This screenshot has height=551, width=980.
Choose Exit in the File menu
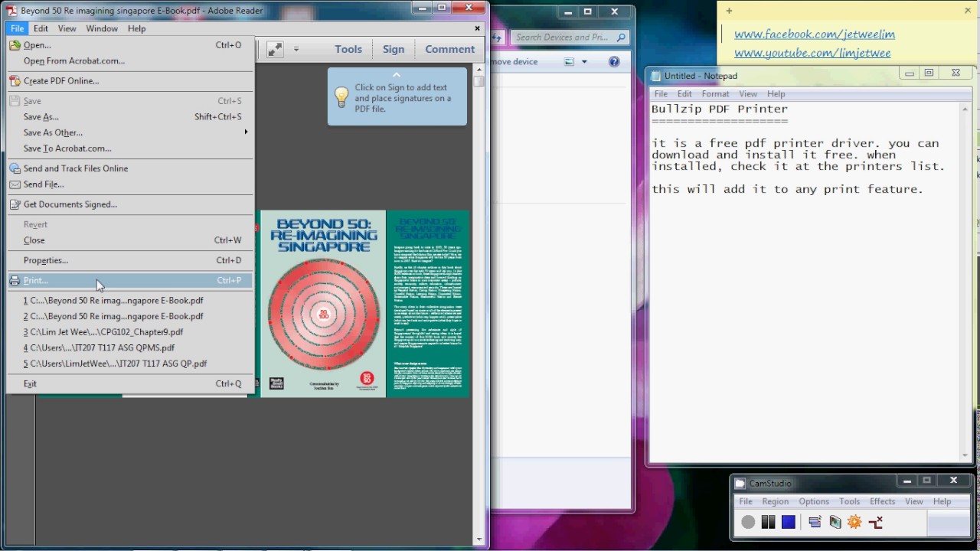click(x=130, y=384)
